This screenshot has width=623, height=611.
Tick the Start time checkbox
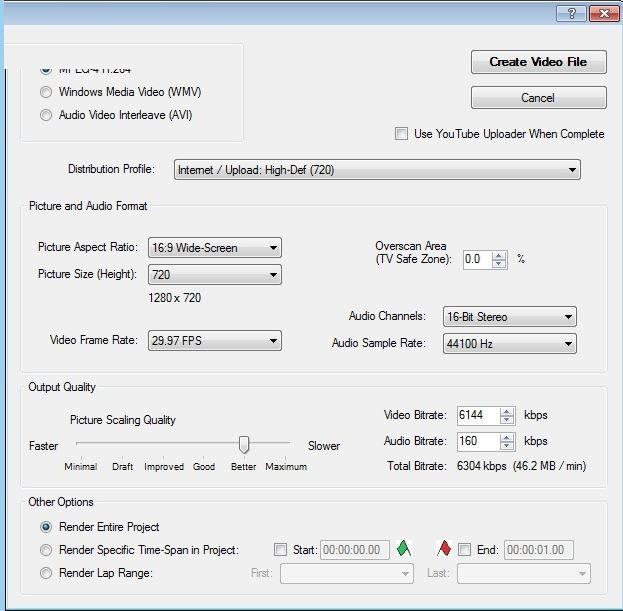tap(280, 549)
